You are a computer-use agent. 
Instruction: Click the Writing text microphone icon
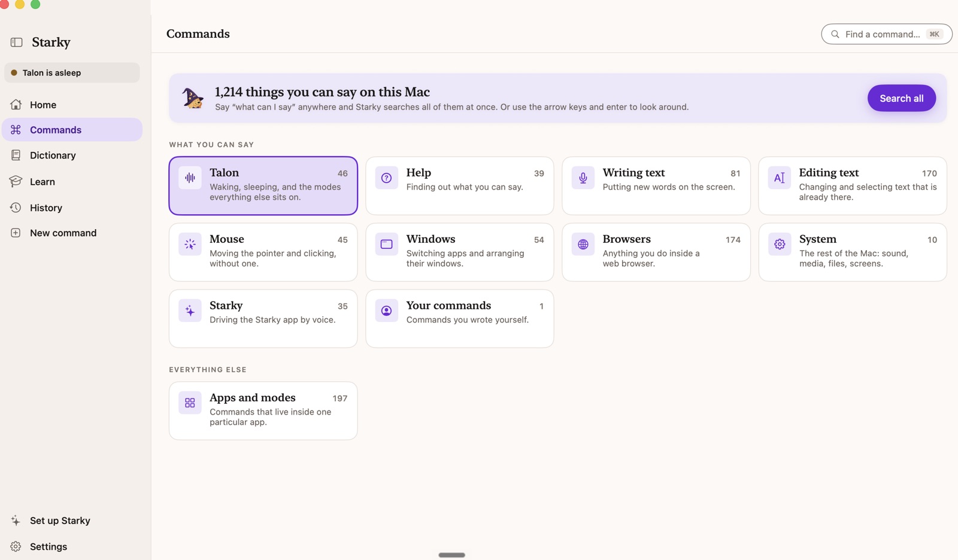point(583,178)
